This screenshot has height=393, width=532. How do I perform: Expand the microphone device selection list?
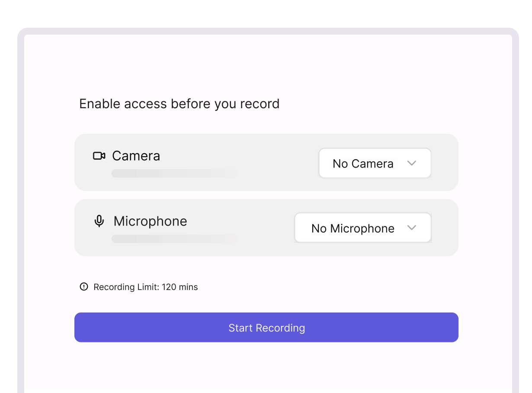coord(362,228)
